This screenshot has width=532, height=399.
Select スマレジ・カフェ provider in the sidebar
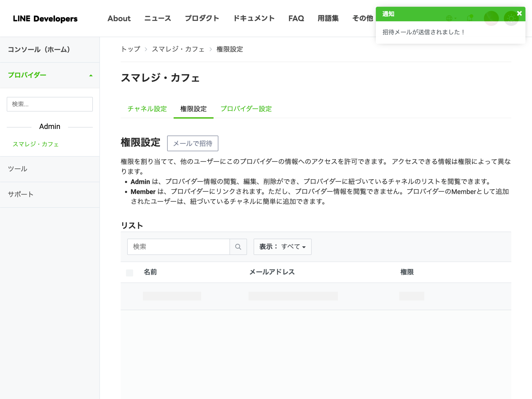(36, 144)
